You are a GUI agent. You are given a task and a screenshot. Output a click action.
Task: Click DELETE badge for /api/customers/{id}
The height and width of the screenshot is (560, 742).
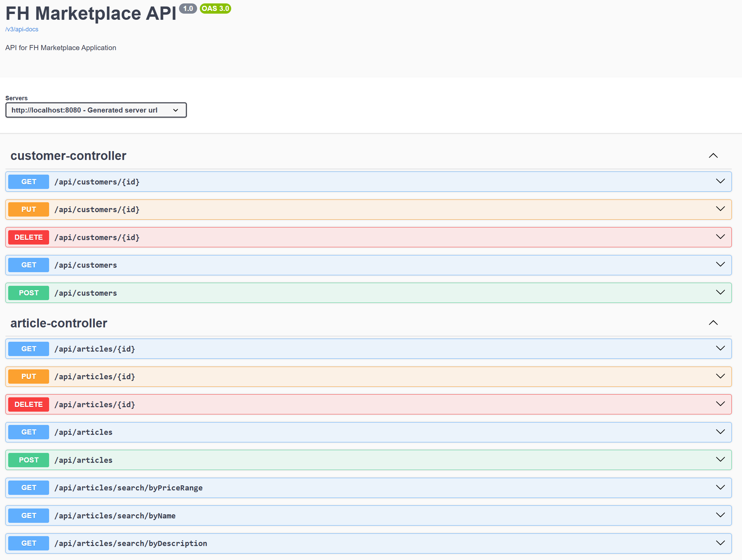click(x=29, y=237)
